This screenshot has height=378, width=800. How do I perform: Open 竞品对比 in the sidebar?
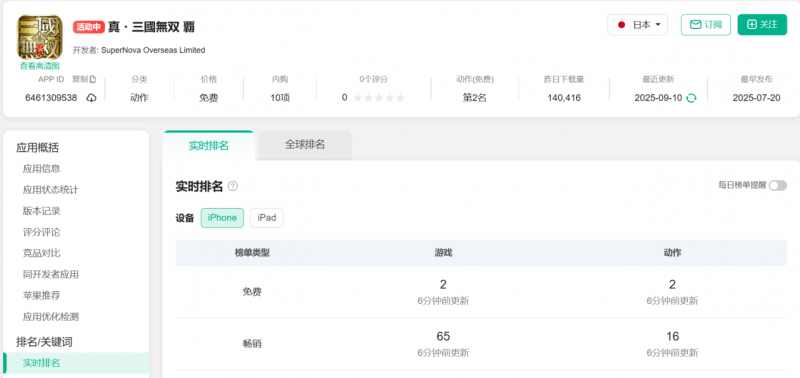tap(41, 253)
